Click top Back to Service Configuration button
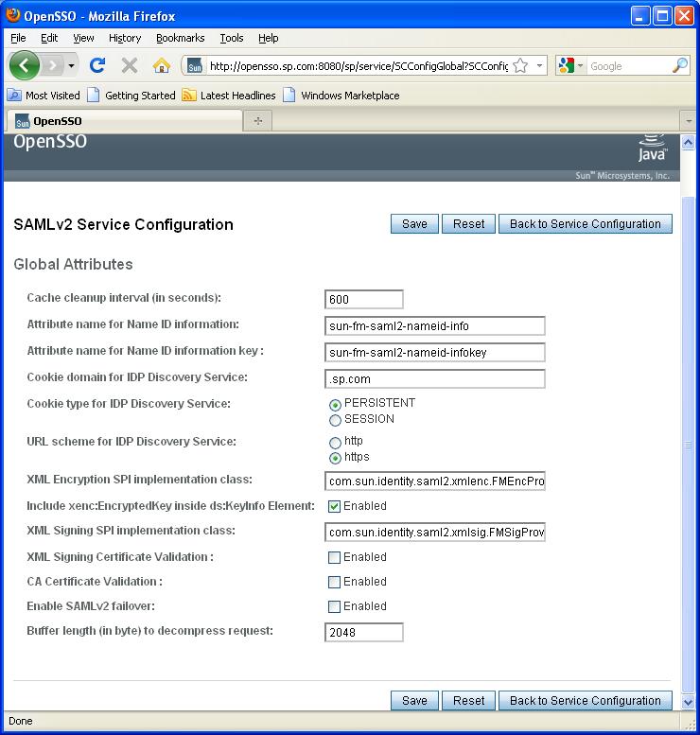This screenshot has width=700, height=735. 586,223
